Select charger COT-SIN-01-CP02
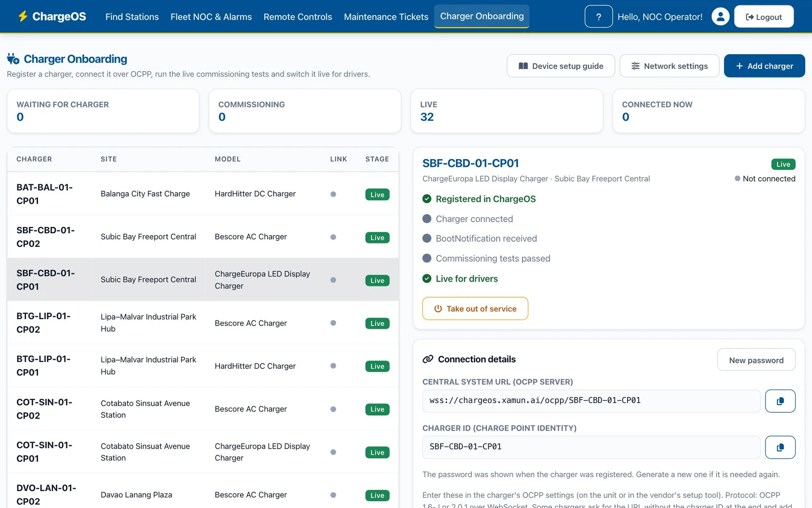 203,409
